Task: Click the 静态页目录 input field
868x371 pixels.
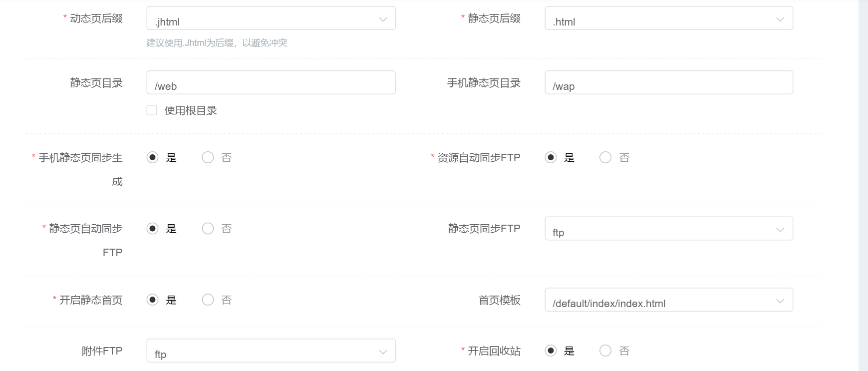Action: [271, 83]
